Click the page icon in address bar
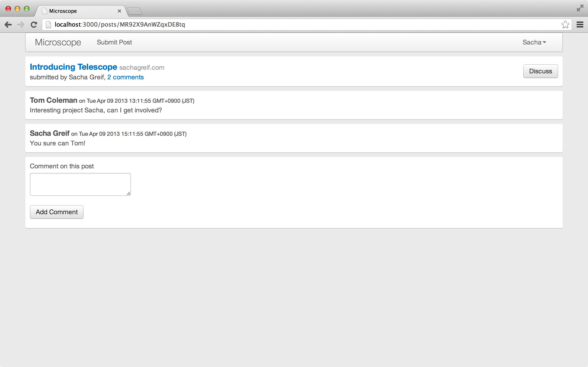 pos(48,25)
